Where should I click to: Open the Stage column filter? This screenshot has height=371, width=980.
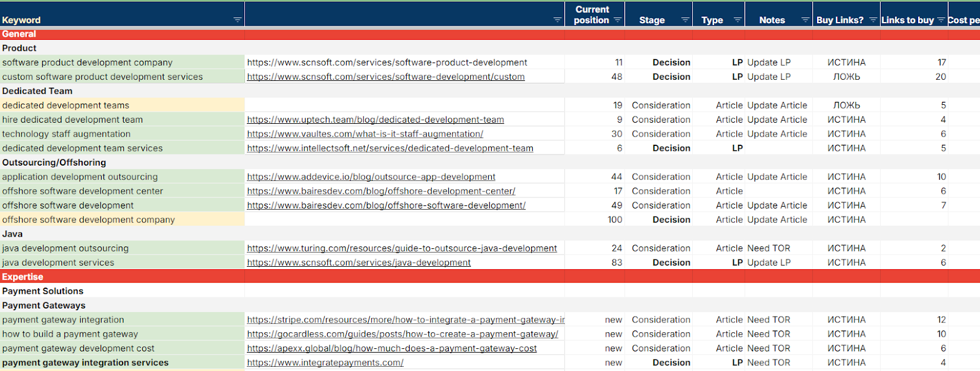coord(685,20)
